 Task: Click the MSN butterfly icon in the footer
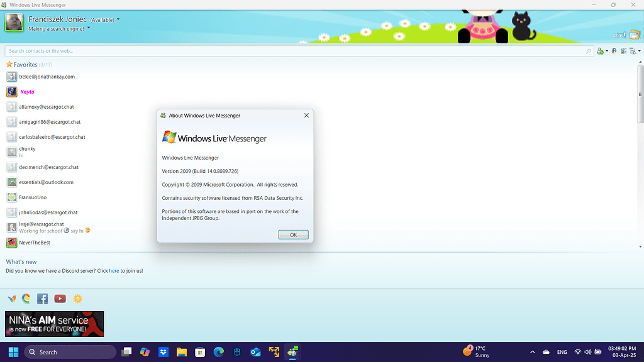click(x=11, y=299)
